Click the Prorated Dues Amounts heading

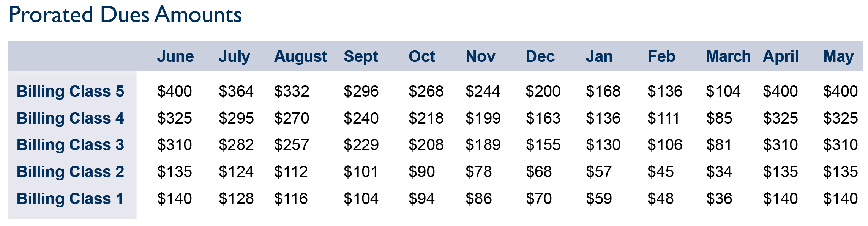click(x=125, y=15)
